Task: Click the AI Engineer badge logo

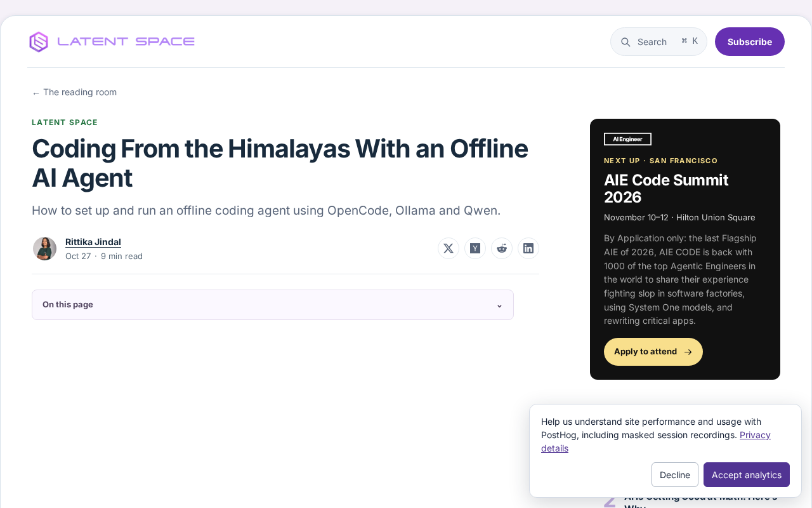Action: [627, 139]
